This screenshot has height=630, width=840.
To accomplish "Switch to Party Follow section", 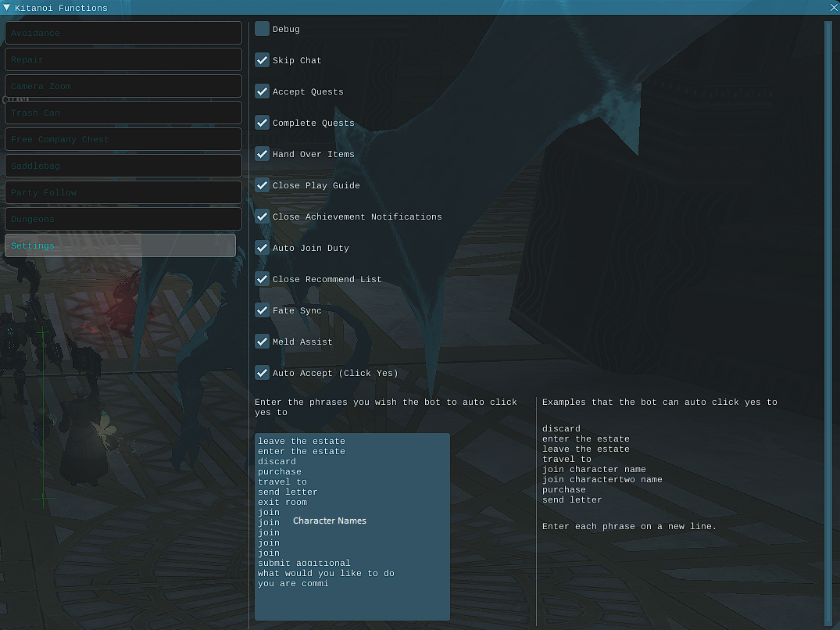I will pyautogui.click(x=123, y=192).
